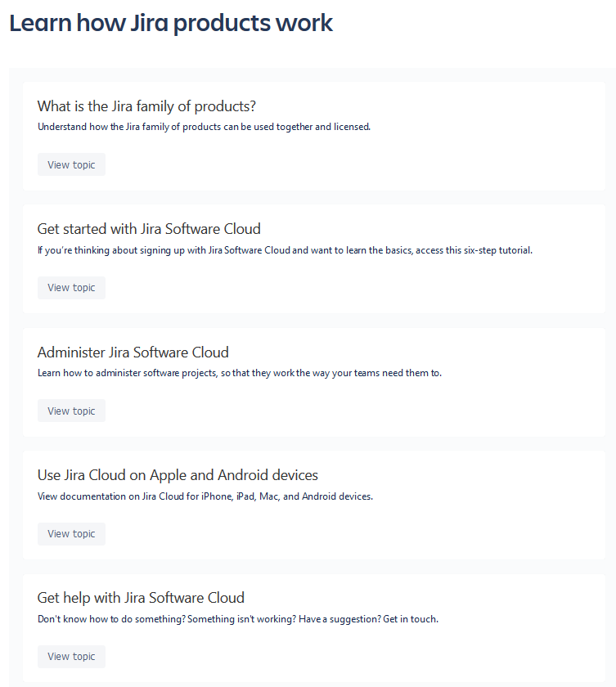This screenshot has height=687, width=616.
Task: Click heading 'Get help with Jira Software Cloud'
Action: coord(141,598)
